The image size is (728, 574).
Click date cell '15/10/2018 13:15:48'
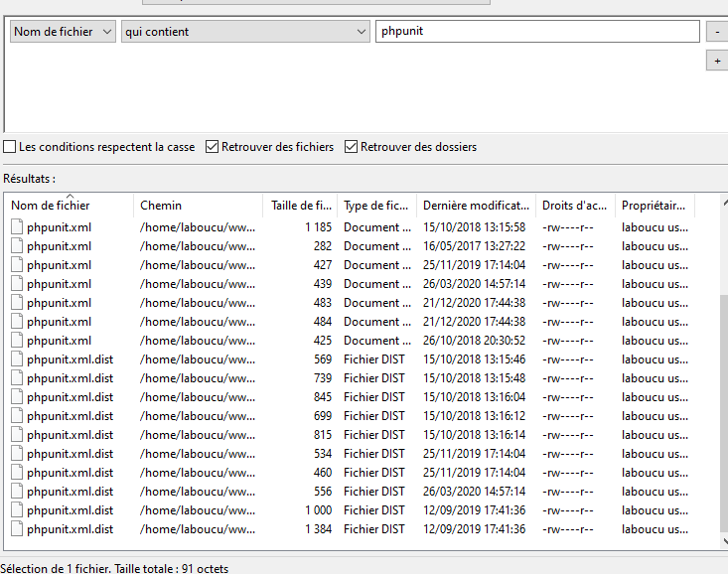[474, 378]
